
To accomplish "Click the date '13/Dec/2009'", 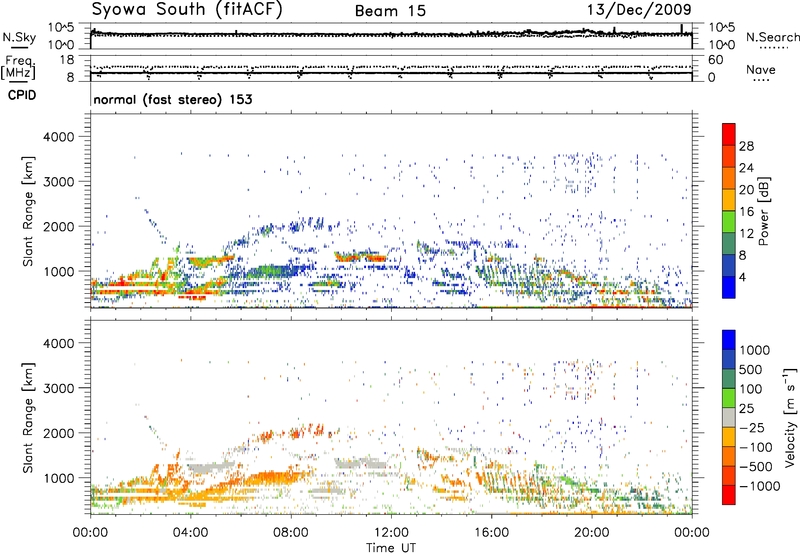I will (x=639, y=10).
